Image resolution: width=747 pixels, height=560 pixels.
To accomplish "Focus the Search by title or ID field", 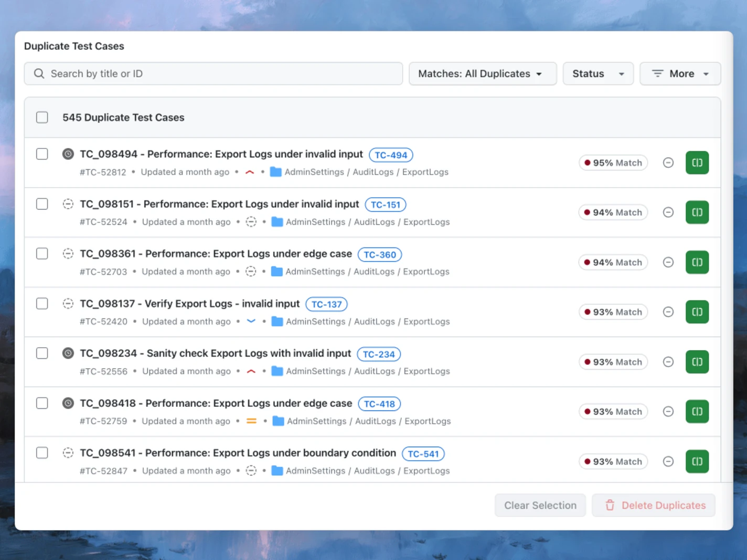I will point(214,74).
